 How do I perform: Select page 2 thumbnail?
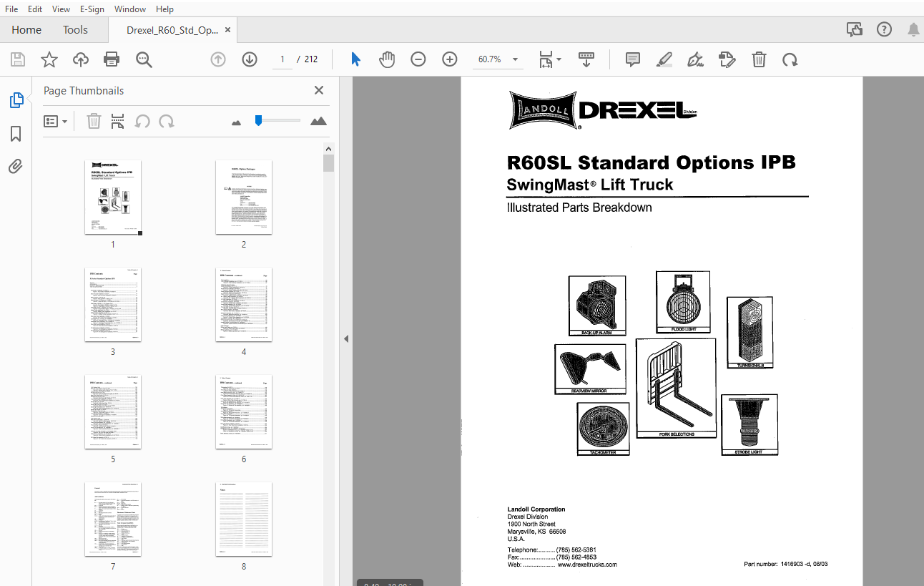tap(244, 197)
